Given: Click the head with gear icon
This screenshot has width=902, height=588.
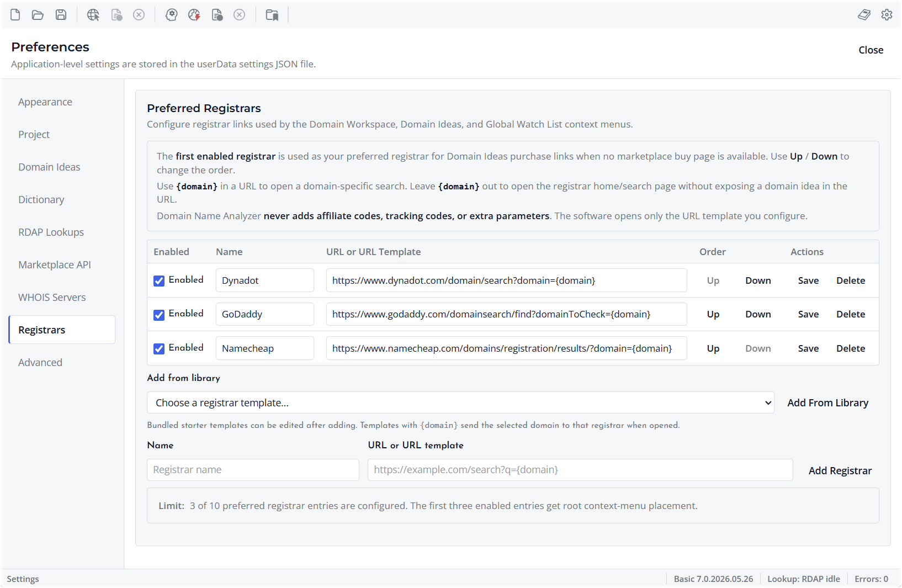Looking at the screenshot, I should click(x=172, y=15).
